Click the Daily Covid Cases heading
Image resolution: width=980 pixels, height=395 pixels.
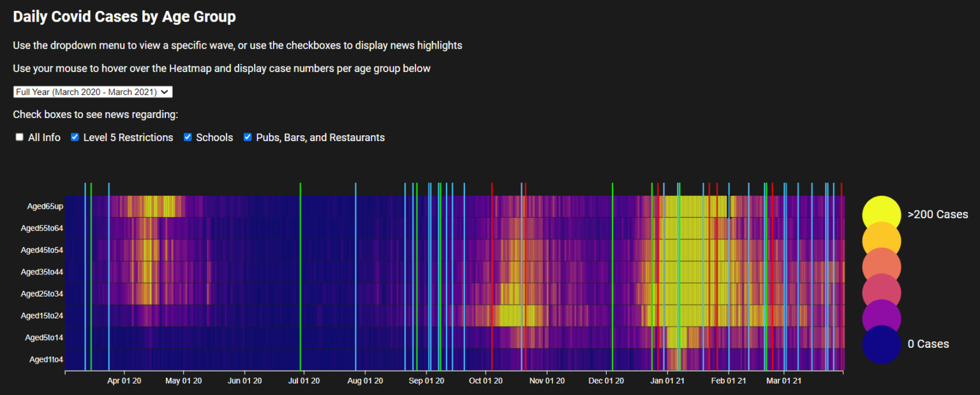click(x=124, y=17)
